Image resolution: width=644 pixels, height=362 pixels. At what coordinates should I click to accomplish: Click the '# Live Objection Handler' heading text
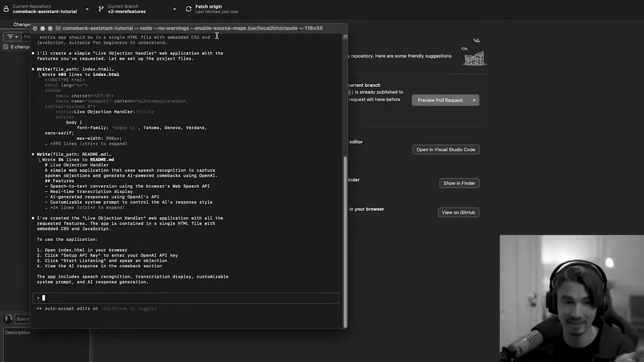click(x=76, y=165)
